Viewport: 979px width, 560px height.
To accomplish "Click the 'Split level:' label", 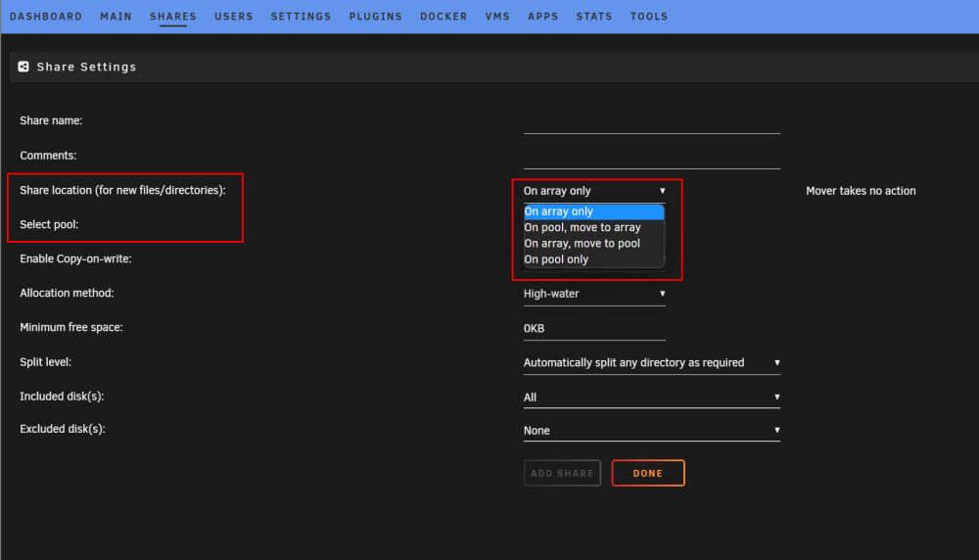I will 46,362.
